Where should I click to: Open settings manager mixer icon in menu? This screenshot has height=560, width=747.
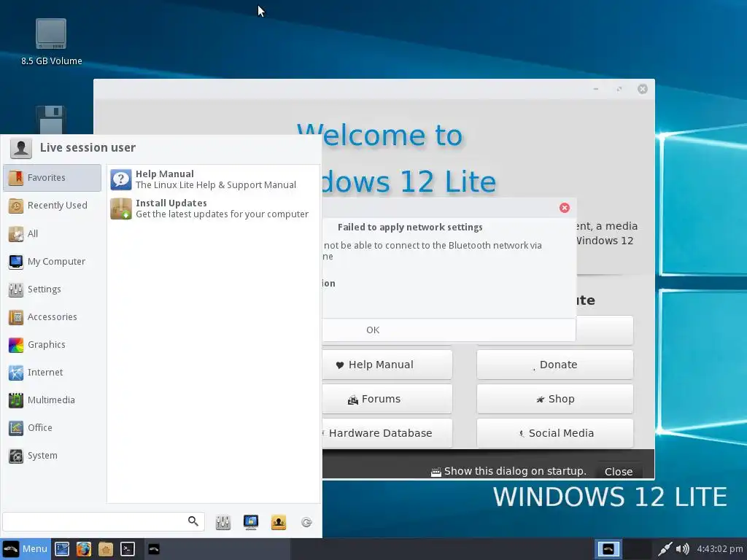pos(223,522)
